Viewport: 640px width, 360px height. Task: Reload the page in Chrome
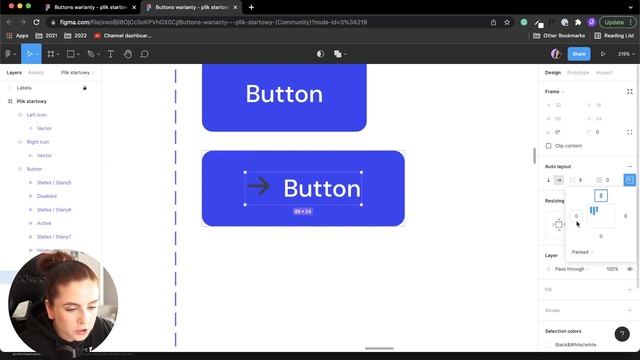pyautogui.click(x=36, y=22)
